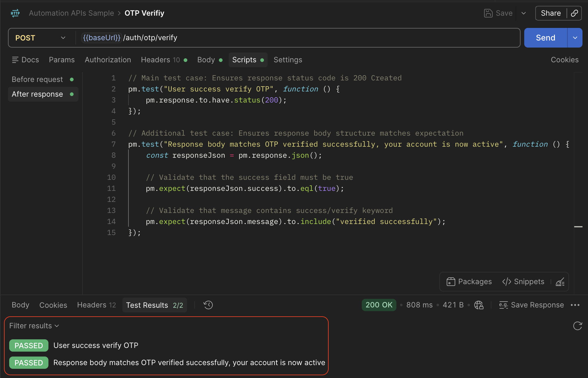Open the response more options ellipsis

575,305
